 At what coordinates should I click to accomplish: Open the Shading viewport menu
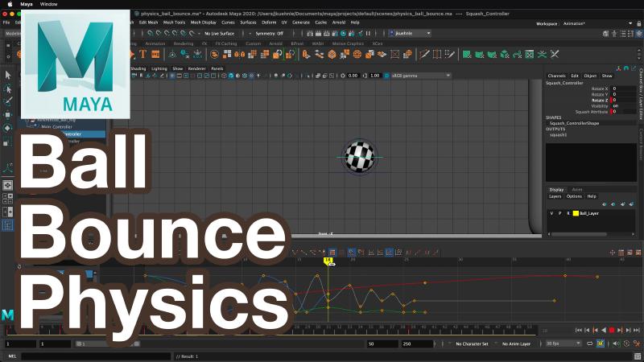(x=138, y=68)
